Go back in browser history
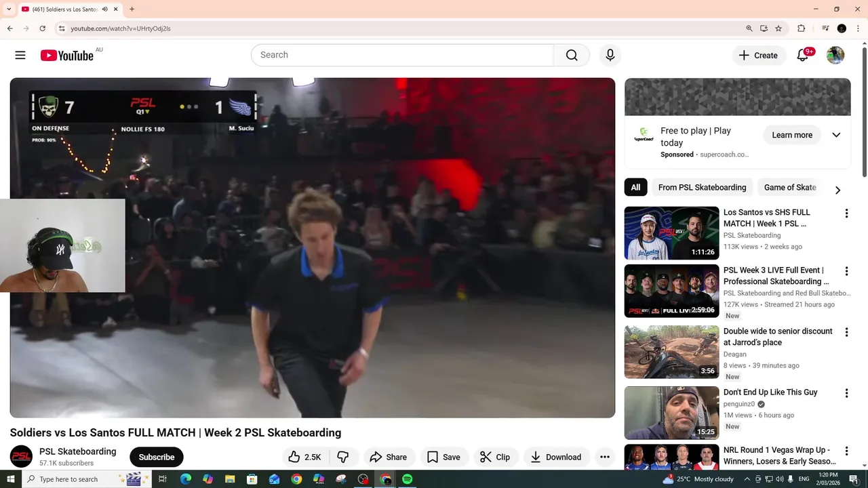The height and width of the screenshot is (488, 868). [x=9, y=28]
